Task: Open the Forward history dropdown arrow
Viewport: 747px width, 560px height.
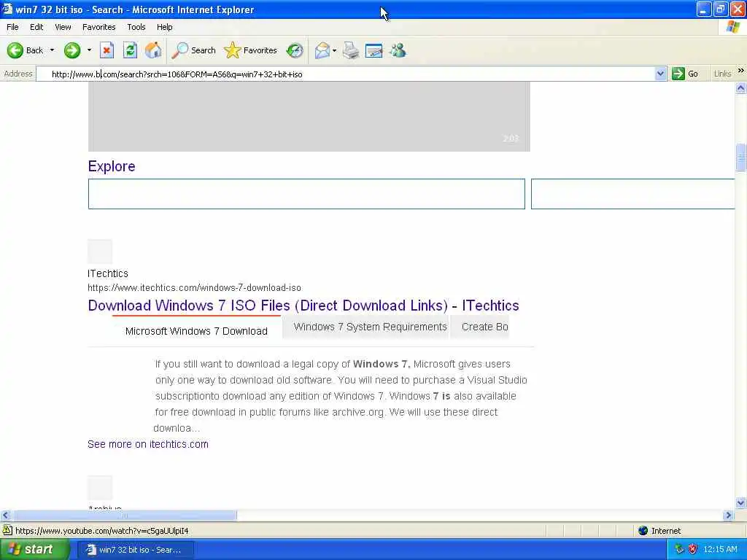Action: (89, 50)
